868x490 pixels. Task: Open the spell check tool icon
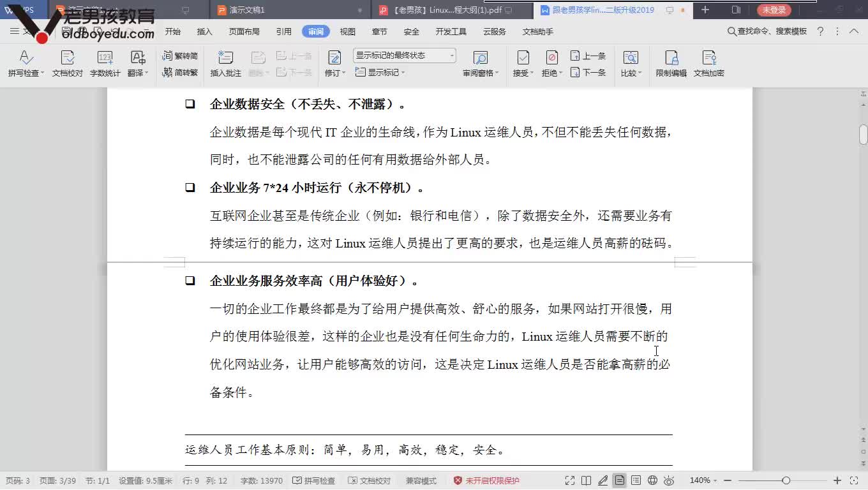[x=26, y=58]
